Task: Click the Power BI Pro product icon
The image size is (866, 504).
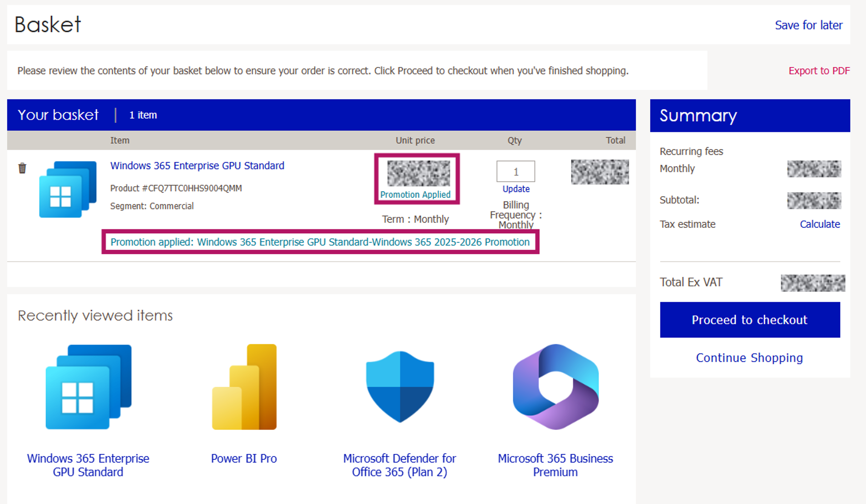Action: pyautogui.click(x=244, y=387)
